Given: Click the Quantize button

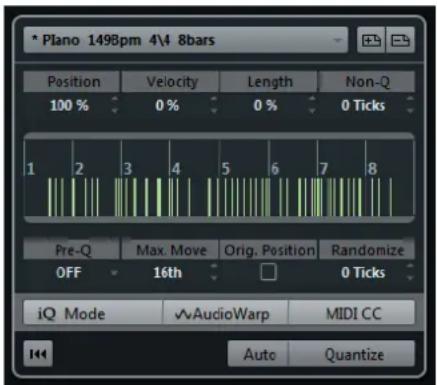Looking at the screenshot, I should (352, 354).
